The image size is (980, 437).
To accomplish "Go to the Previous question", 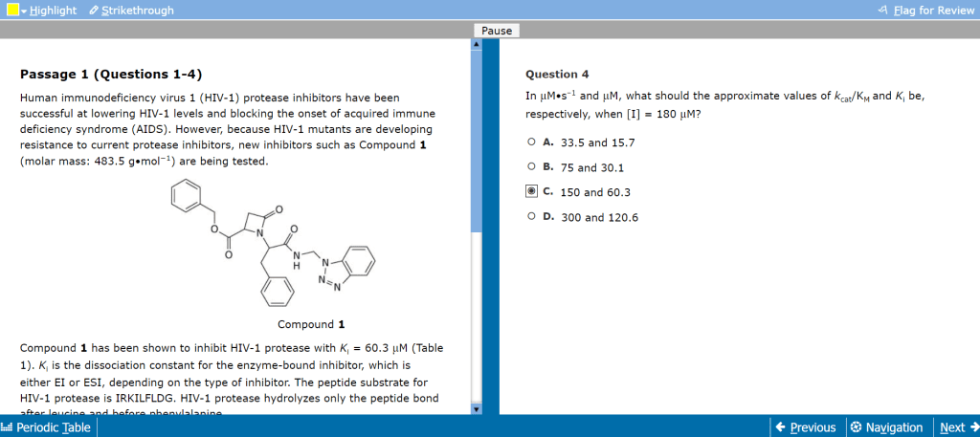I will (805, 427).
